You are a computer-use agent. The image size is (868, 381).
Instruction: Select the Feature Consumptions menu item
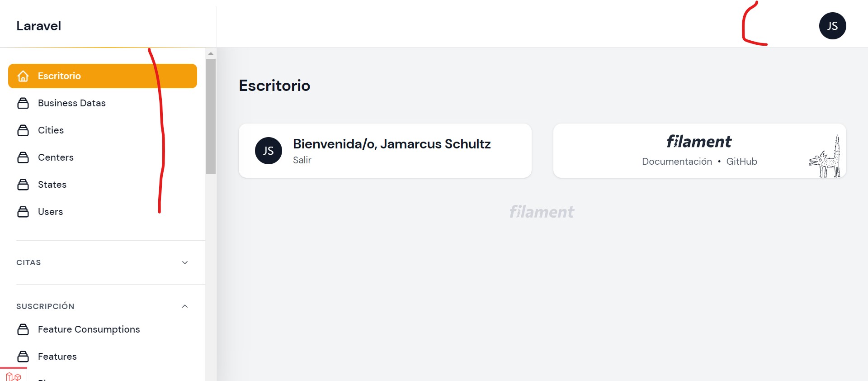pyautogui.click(x=89, y=329)
